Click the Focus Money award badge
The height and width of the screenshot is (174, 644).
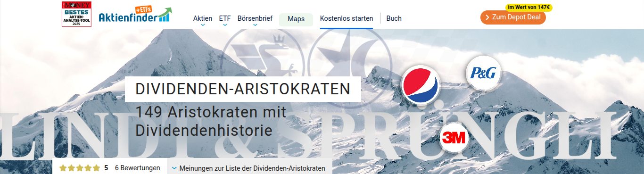(76, 14)
